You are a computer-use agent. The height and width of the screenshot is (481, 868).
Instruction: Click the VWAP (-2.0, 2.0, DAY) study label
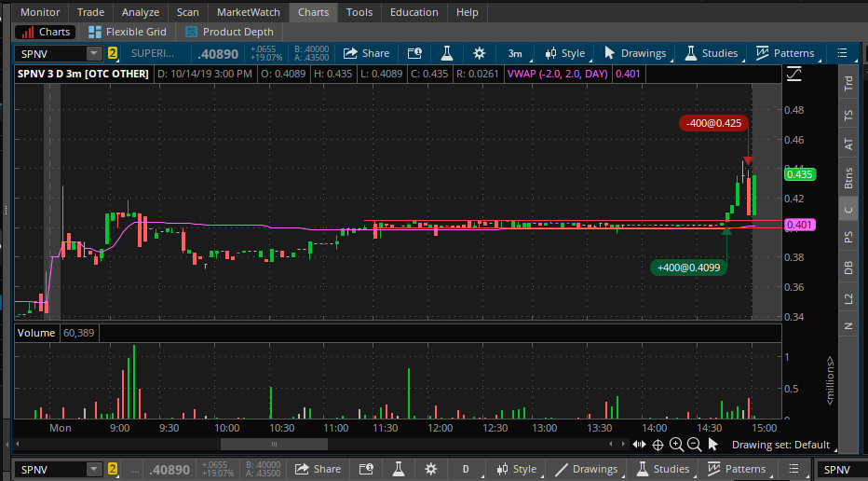tap(558, 74)
